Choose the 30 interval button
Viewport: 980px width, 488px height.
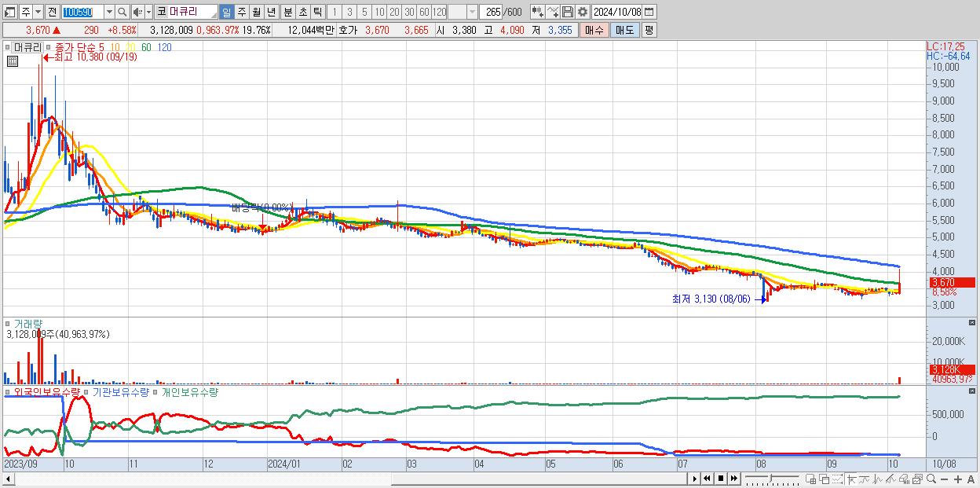pyautogui.click(x=409, y=12)
